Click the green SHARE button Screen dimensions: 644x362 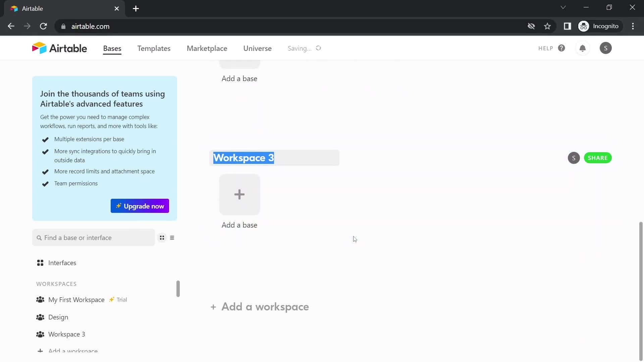597,157
